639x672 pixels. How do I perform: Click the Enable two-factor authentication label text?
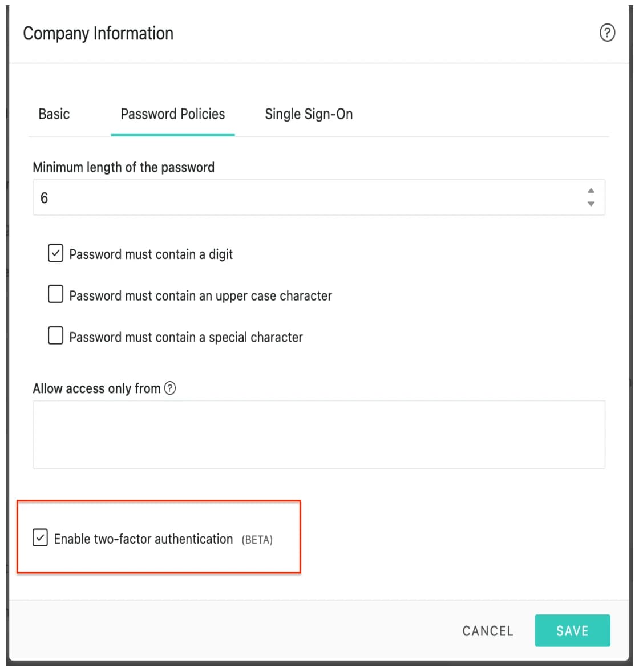point(143,539)
